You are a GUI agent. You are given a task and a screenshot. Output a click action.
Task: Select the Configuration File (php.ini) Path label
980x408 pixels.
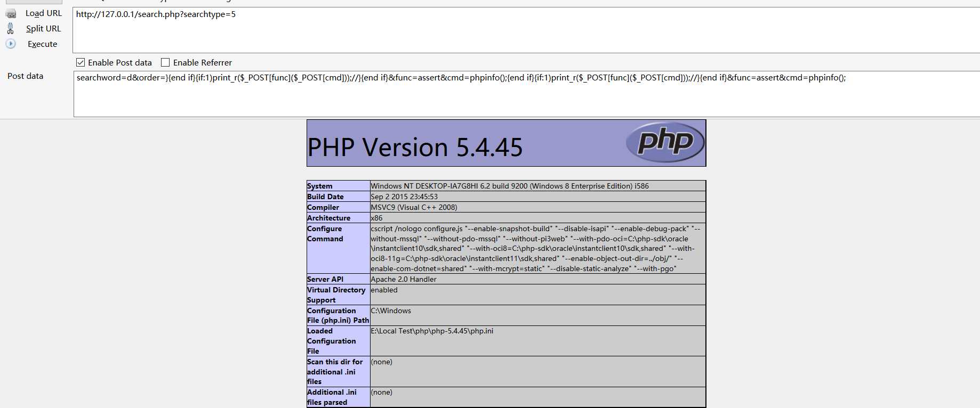pyautogui.click(x=338, y=315)
